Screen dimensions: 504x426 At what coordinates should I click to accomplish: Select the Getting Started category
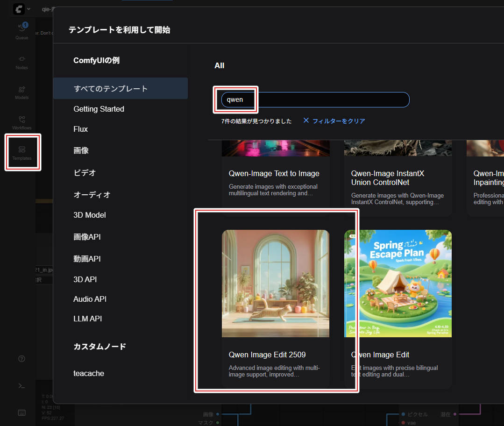[99, 109]
